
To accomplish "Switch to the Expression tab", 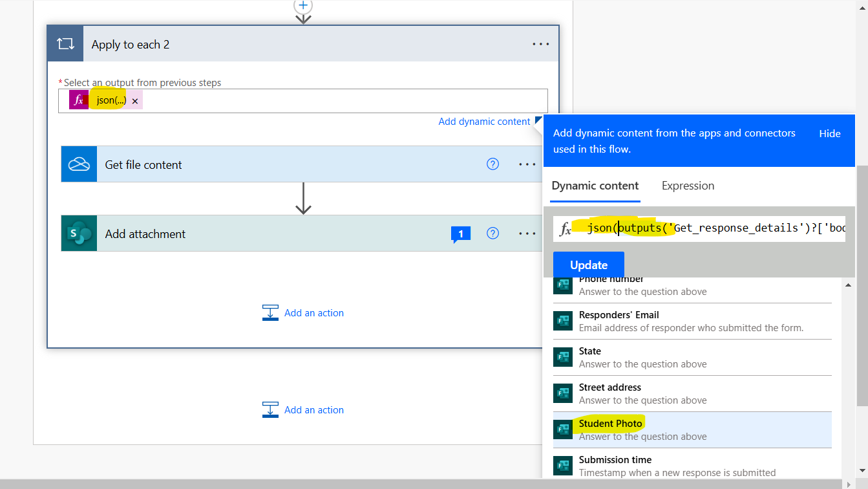I will 688,186.
